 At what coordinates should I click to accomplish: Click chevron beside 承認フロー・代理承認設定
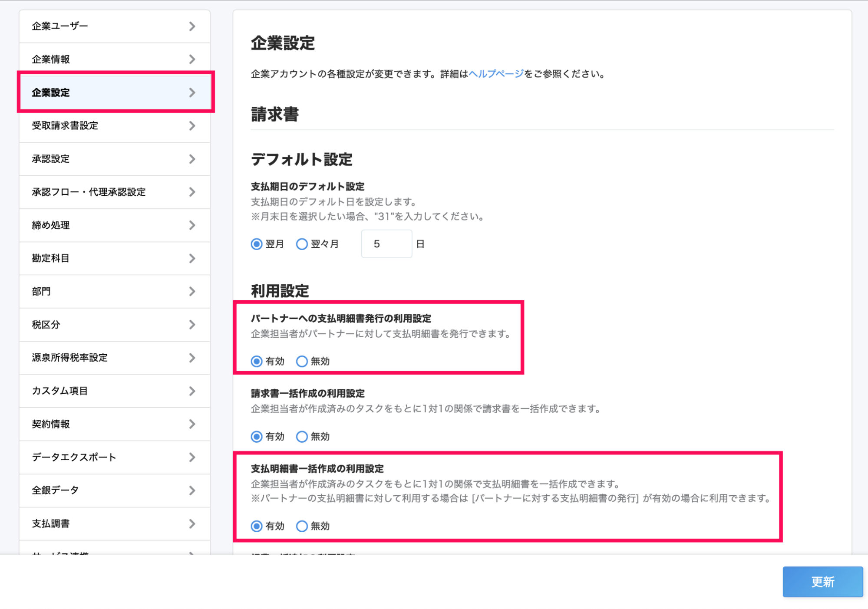click(192, 192)
